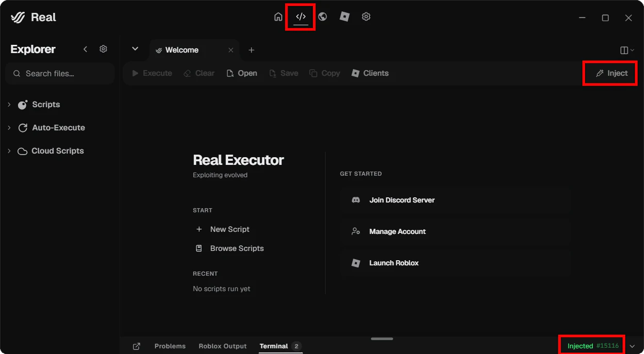Screen dimensions: 644x354
Task: Click the Search files field
Action: (x=60, y=74)
